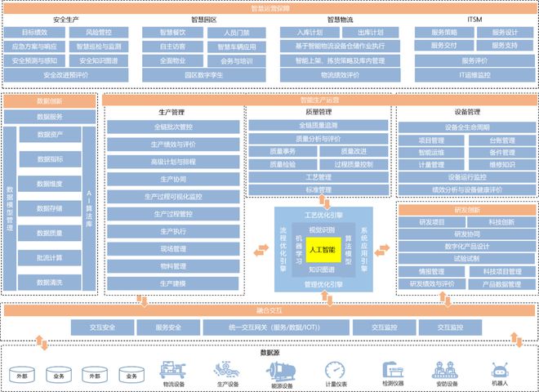Select the 智能生产运营 header bar
This screenshot has height=392, width=539.
coord(319,100)
